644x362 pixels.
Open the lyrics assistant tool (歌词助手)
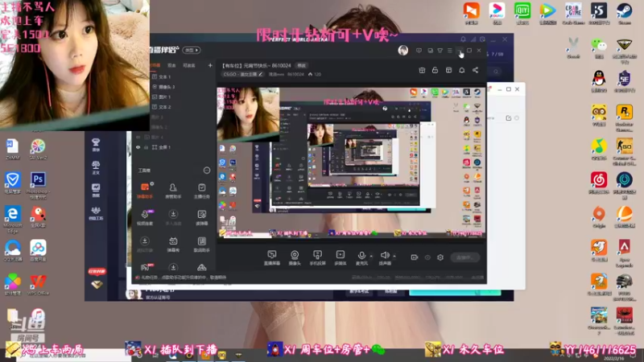[202, 244]
